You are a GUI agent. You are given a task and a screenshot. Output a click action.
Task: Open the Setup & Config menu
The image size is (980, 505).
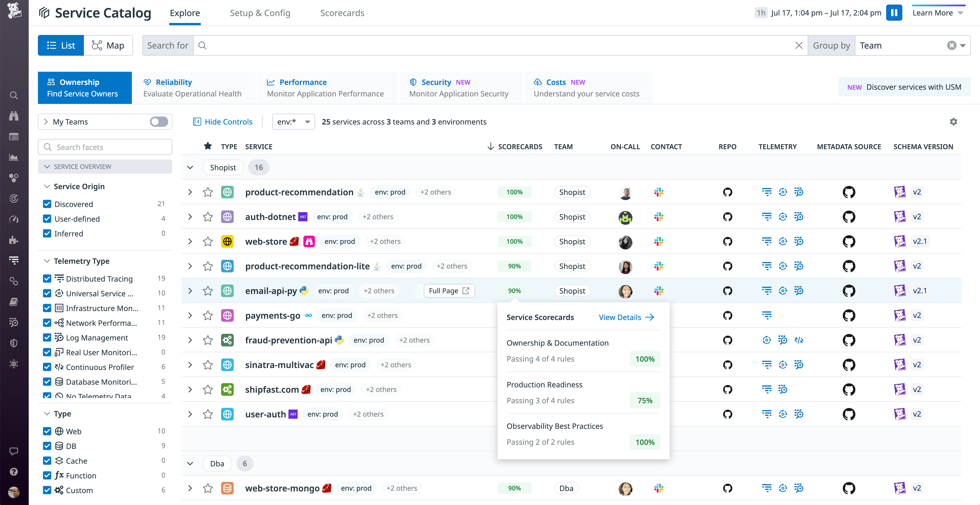click(x=260, y=13)
